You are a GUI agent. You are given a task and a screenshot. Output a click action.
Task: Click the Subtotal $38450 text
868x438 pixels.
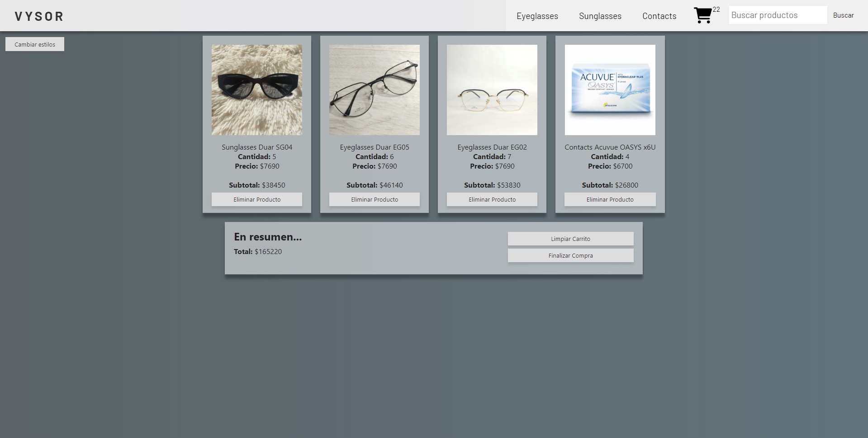(x=257, y=185)
